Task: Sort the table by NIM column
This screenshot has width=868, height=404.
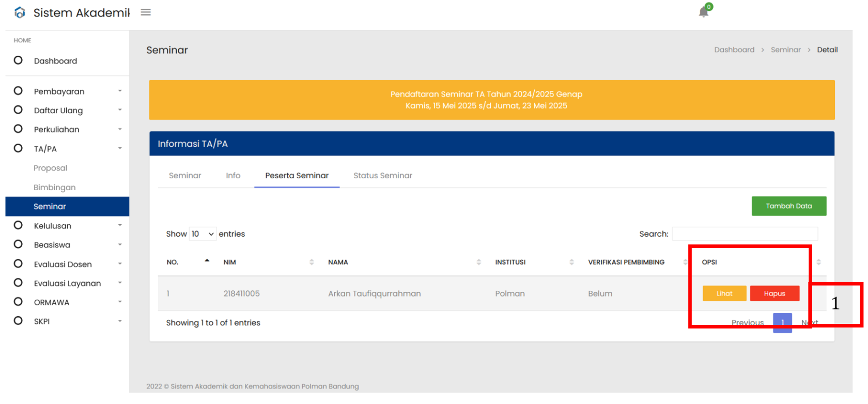Action: 312,262
